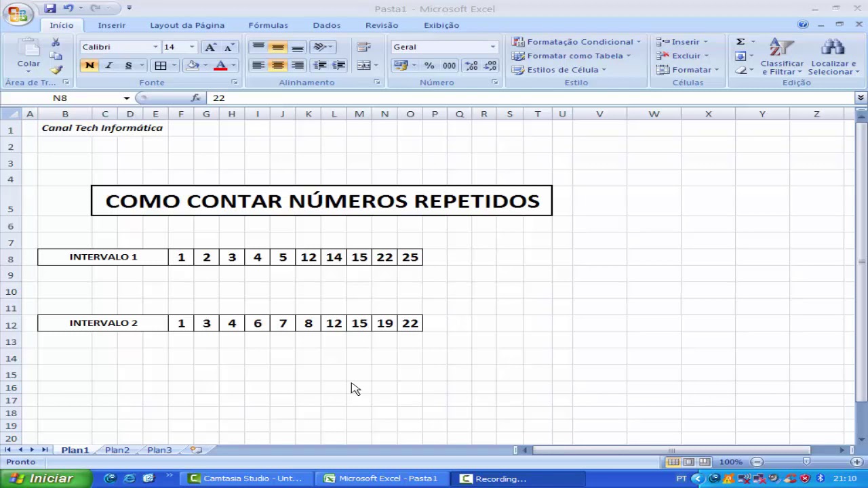Toggle center text alignment
The image size is (868, 488).
pyautogui.click(x=277, y=66)
